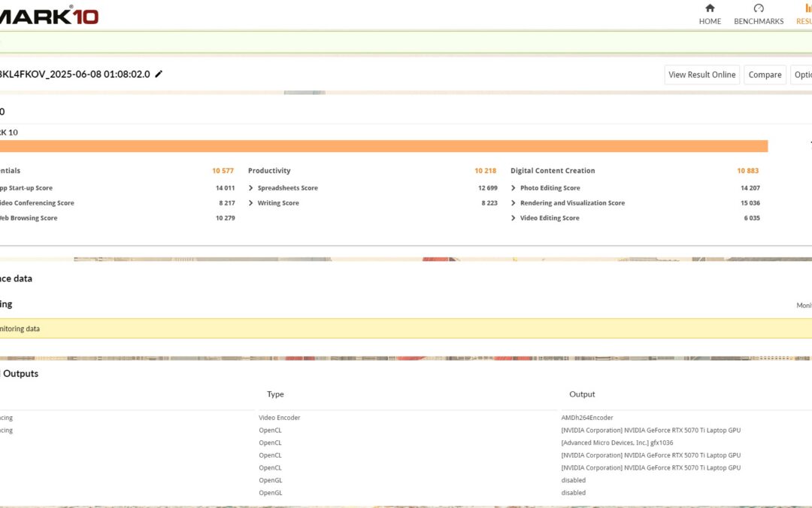This screenshot has height=508, width=812.
Task: Click the Output column header
Action: point(582,394)
